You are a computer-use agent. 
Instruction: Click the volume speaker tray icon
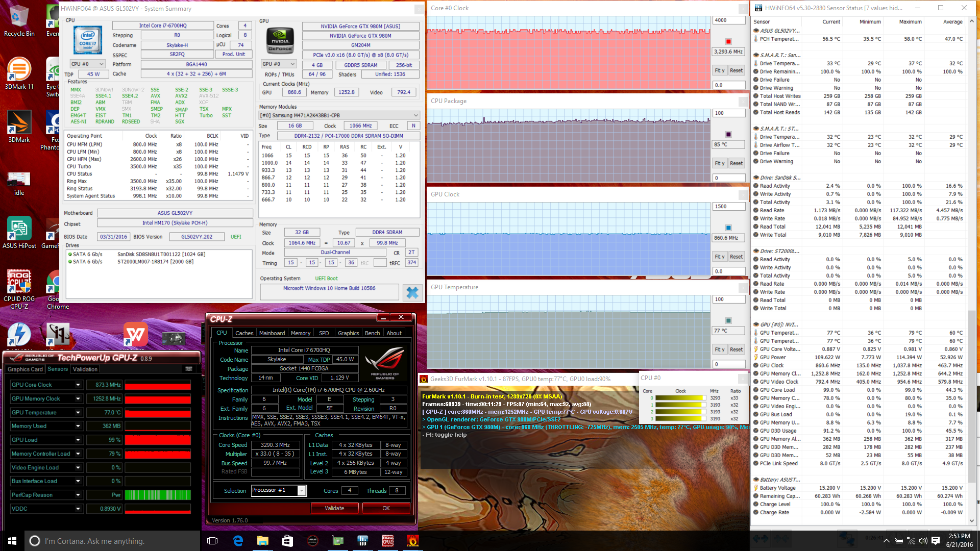pyautogui.click(x=923, y=541)
